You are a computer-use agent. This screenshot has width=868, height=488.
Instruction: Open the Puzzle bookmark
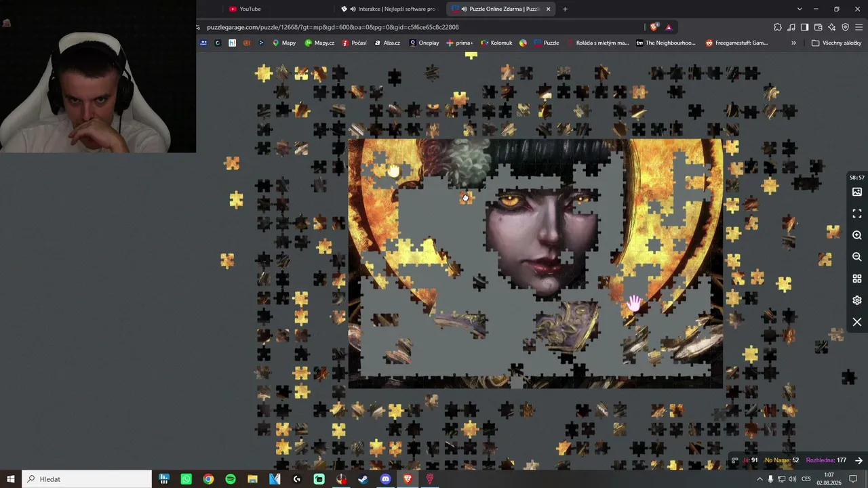tap(547, 43)
